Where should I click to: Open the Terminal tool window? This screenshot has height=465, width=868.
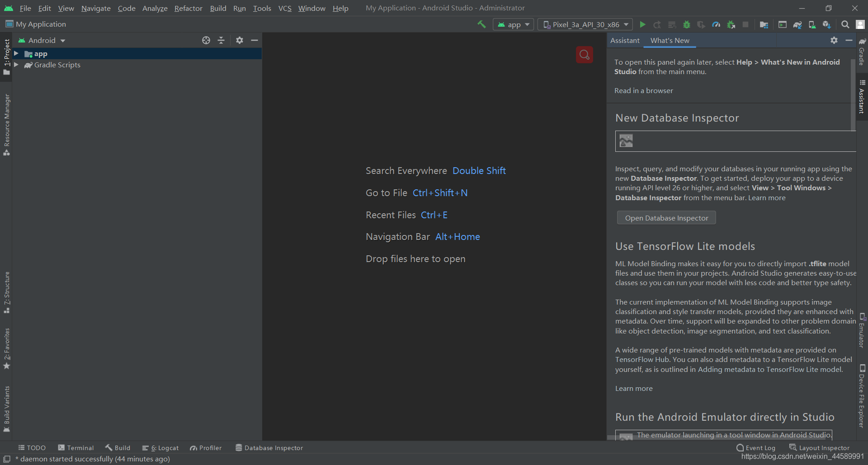point(76,448)
